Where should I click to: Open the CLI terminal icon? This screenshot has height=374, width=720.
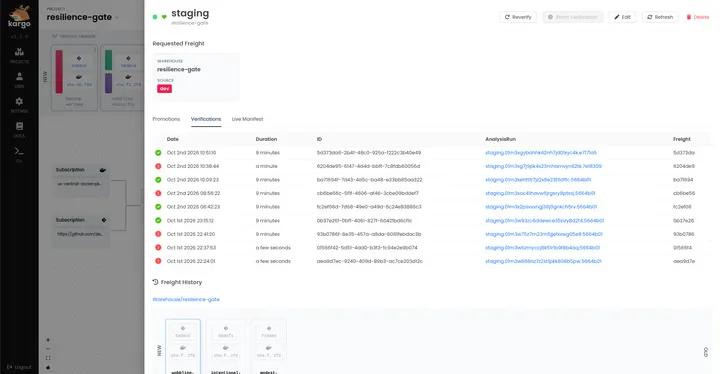click(x=19, y=154)
